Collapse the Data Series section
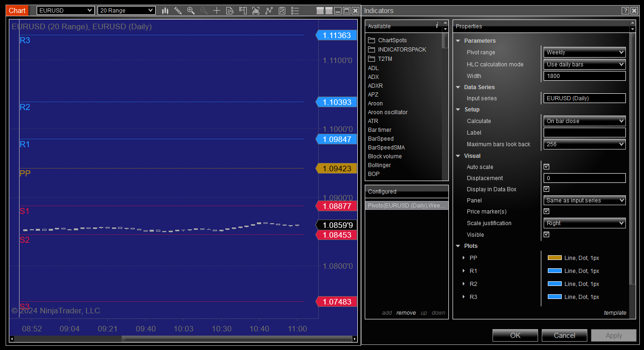This screenshot has width=644, height=350. coord(458,87)
